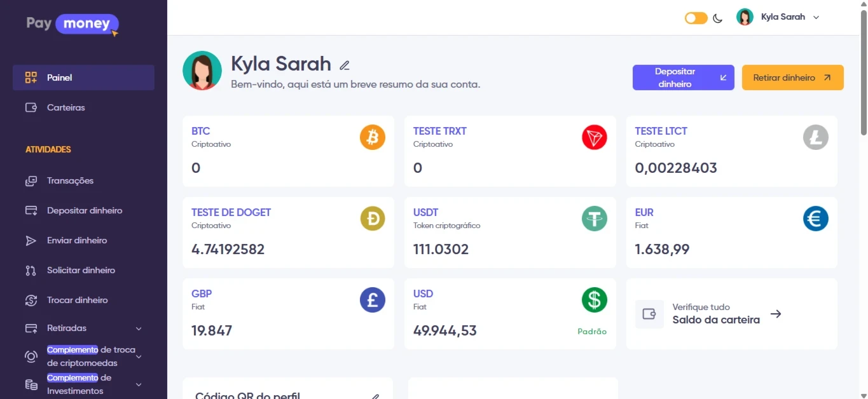Go to Transações in the sidebar

(70, 181)
